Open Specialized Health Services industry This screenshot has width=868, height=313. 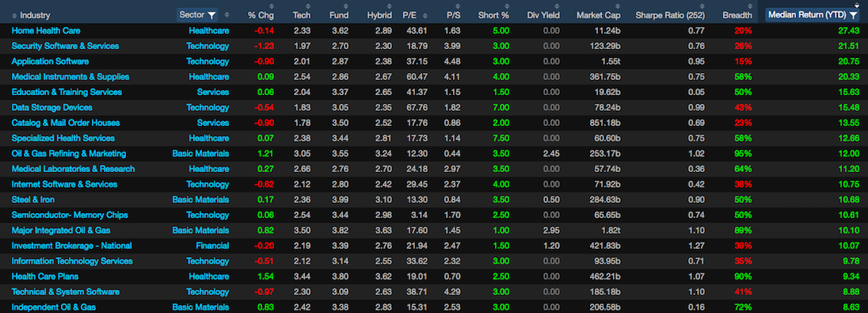(x=63, y=138)
